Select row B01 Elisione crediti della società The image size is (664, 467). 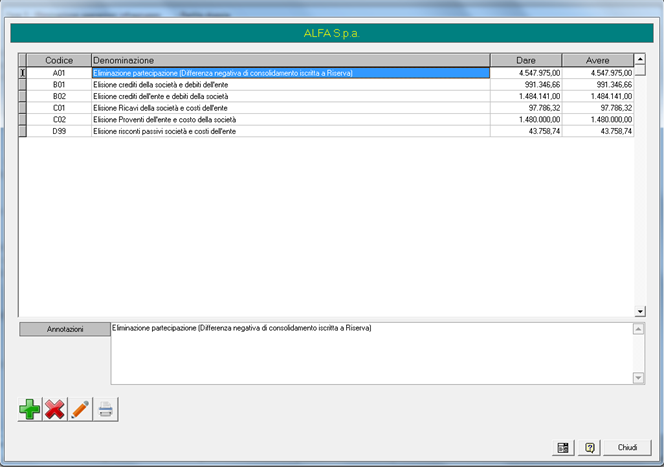[290, 85]
